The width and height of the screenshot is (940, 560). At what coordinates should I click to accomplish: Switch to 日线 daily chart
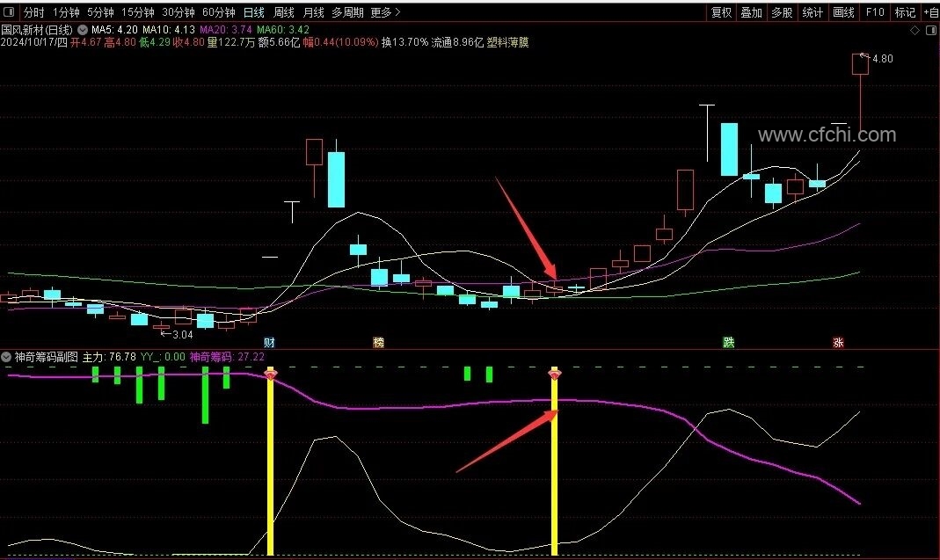[x=253, y=12]
